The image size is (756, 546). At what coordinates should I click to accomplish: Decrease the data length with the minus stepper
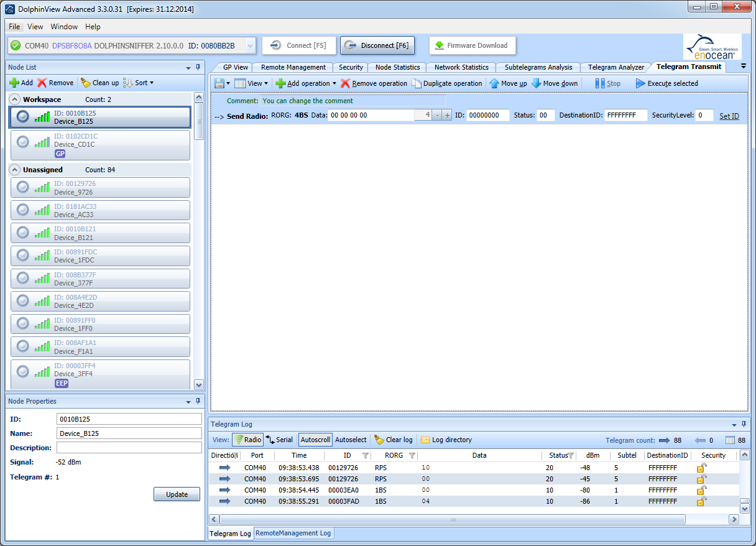(x=437, y=115)
